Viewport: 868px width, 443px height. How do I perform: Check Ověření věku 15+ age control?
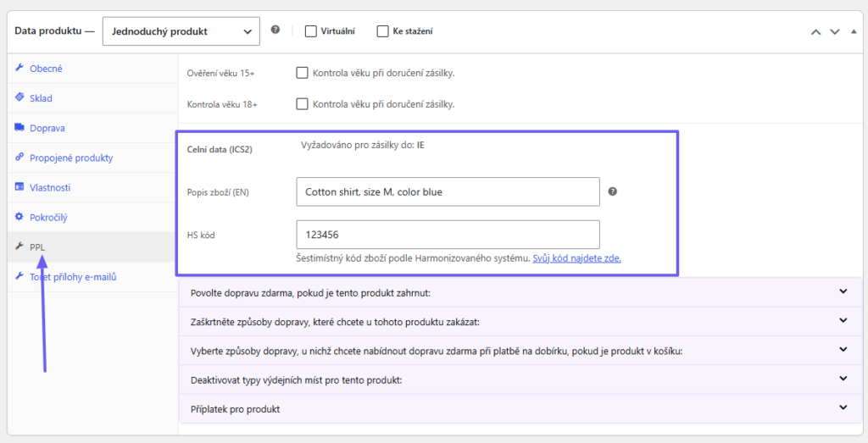pos(302,73)
